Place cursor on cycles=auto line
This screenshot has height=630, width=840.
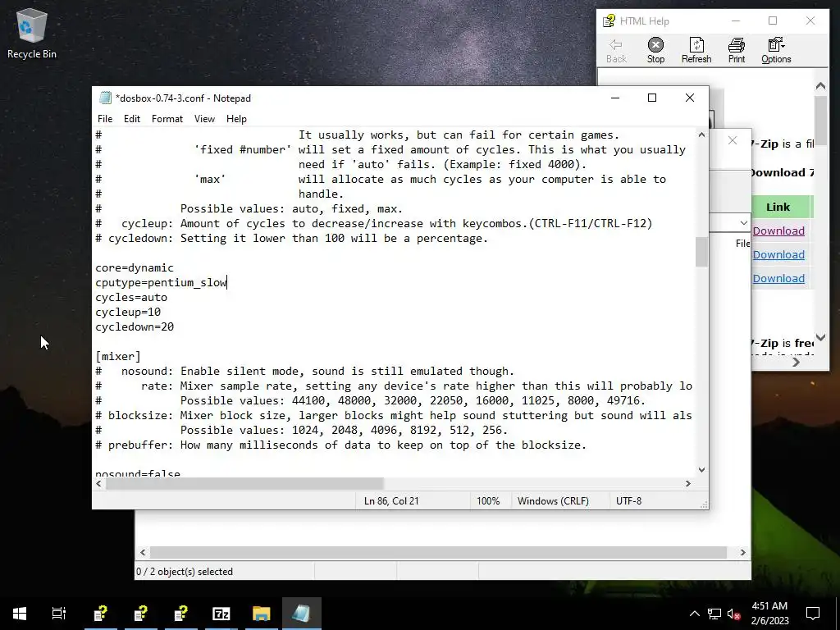coord(131,297)
